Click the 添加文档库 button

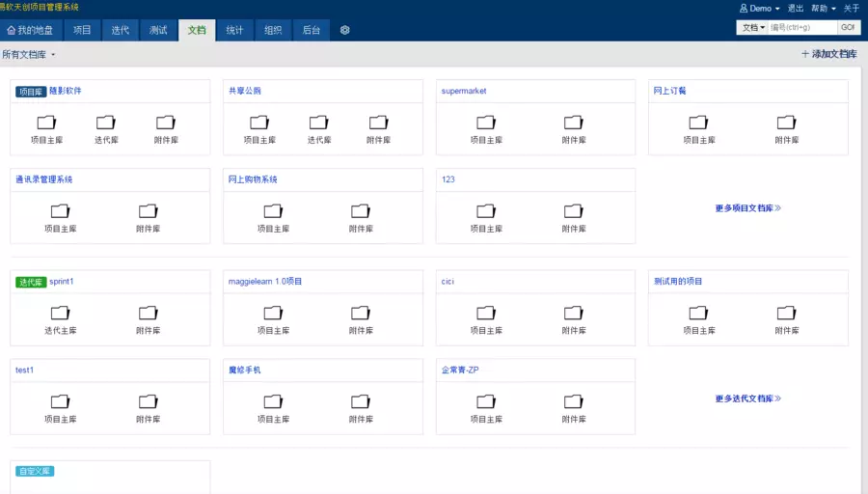pos(829,54)
